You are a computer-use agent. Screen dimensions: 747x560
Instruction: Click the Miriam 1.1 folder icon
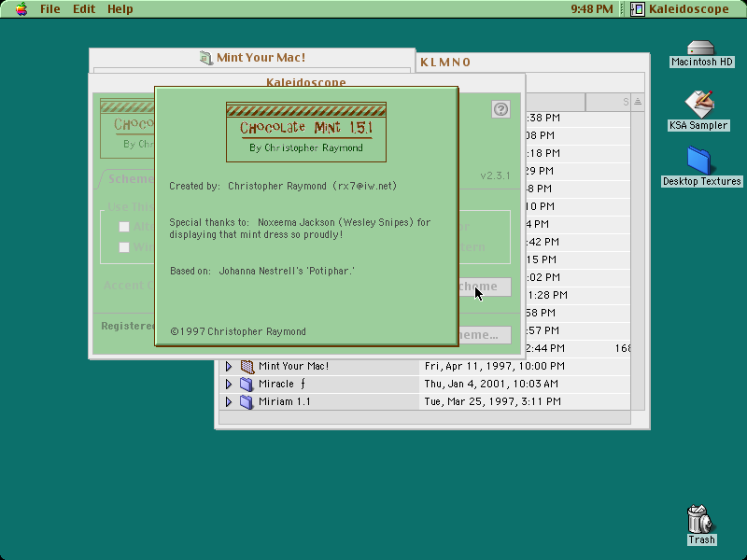pyautogui.click(x=247, y=401)
